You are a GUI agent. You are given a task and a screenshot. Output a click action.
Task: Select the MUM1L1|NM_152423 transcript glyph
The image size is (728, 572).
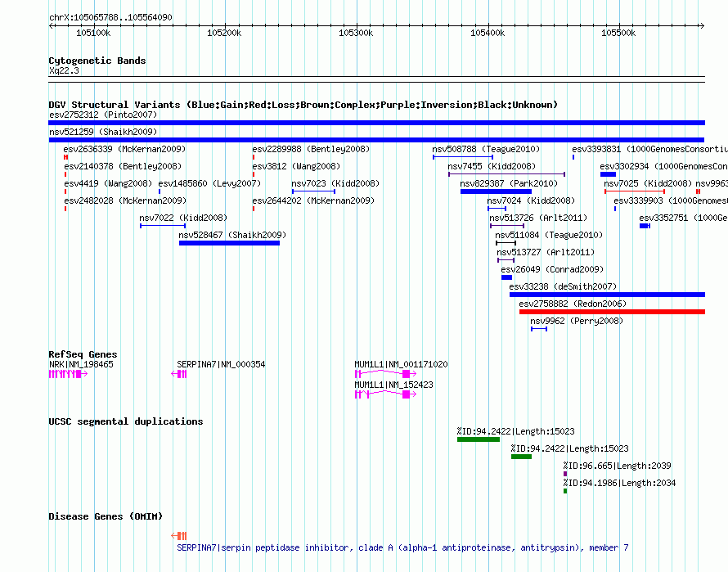pyautogui.click(x=385, y=394)
